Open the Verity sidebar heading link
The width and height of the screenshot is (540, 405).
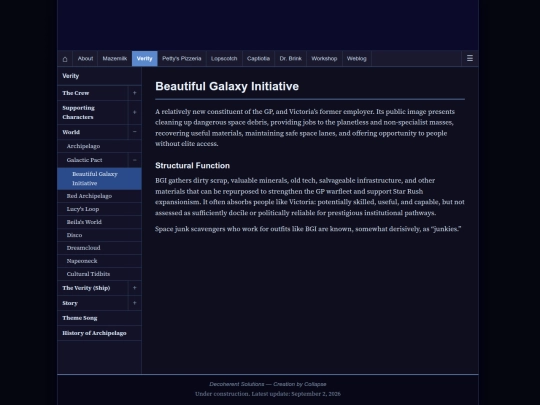(x=99, y=76)
